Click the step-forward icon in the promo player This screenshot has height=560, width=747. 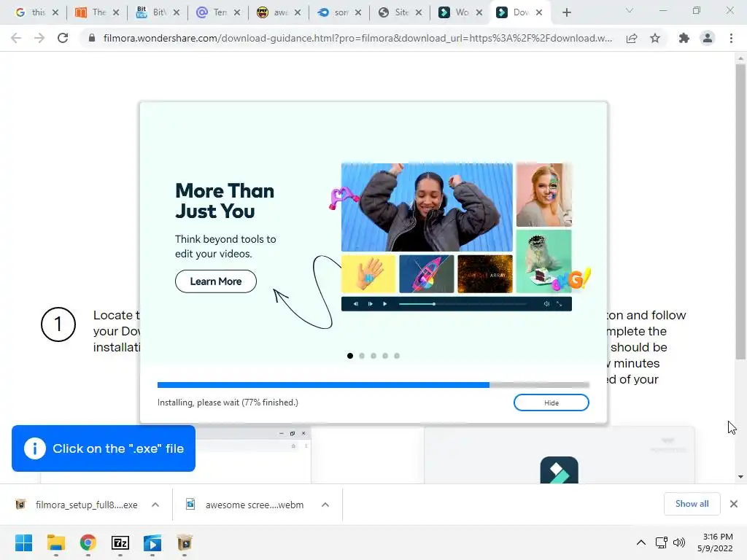click(370, 304)
